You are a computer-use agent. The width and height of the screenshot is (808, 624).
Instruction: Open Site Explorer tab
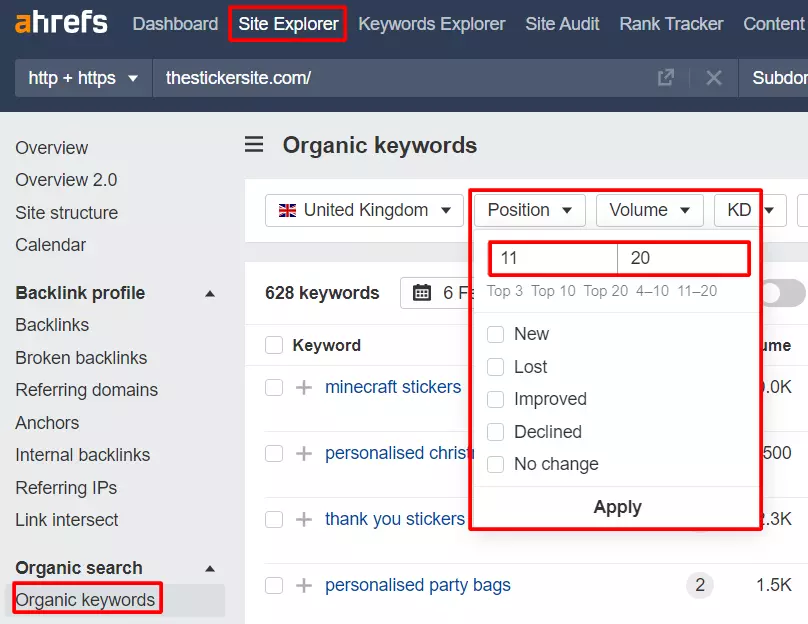coord(288,24)
